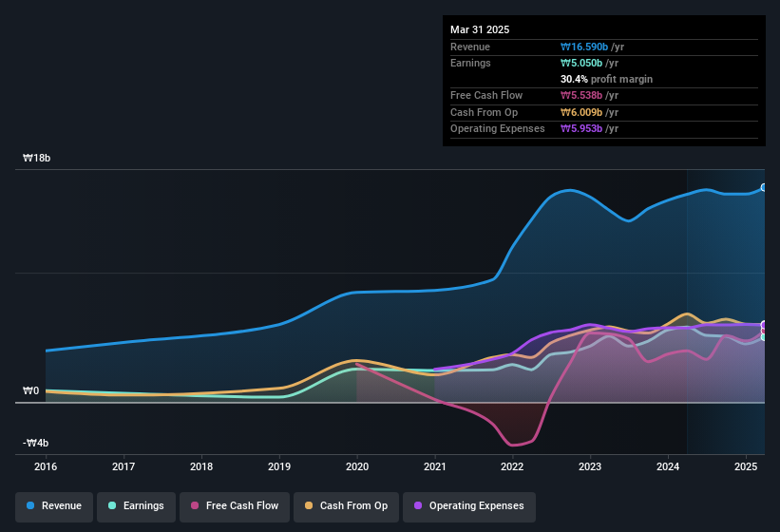Select the 2025 x-axis label
The width and height of the screenshot is (780, 532).
pyautogui.click(x=746, y=466)
